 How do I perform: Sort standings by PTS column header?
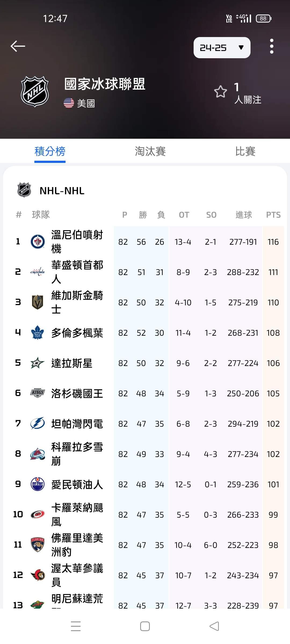(273, 215)
